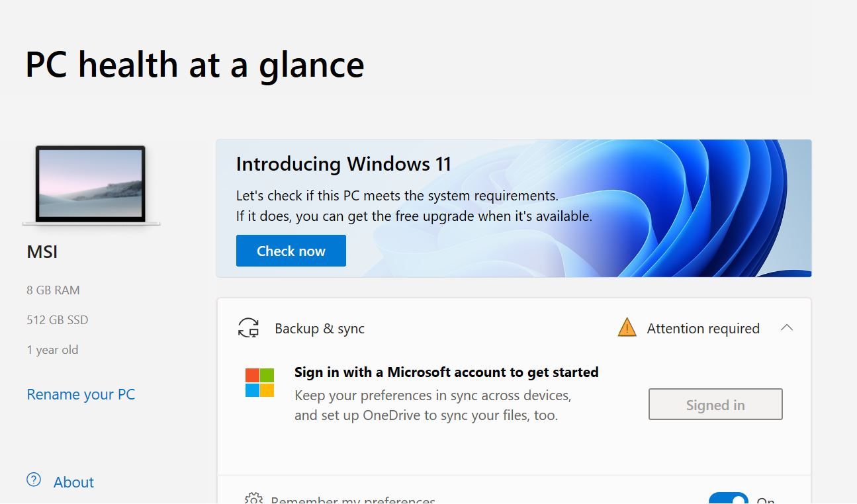The width and height of the screenshot is (857, 504).
Task: Click the gear icon beside Remember my preferences
Action: pyautogui.click(x=253, y=499)
